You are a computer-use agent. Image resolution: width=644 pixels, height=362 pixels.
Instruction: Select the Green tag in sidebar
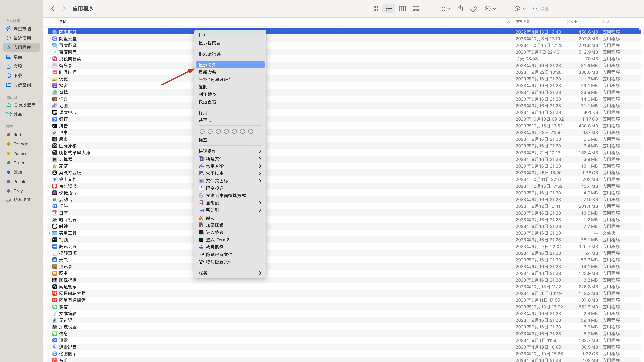click(x=21, y=163)
